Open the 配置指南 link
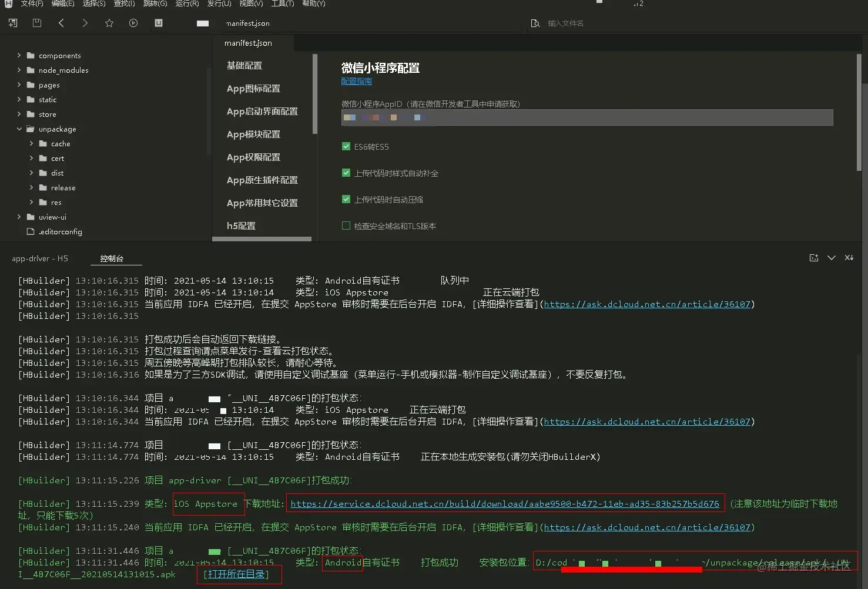 pyautogui.click(x=356, y=81)
